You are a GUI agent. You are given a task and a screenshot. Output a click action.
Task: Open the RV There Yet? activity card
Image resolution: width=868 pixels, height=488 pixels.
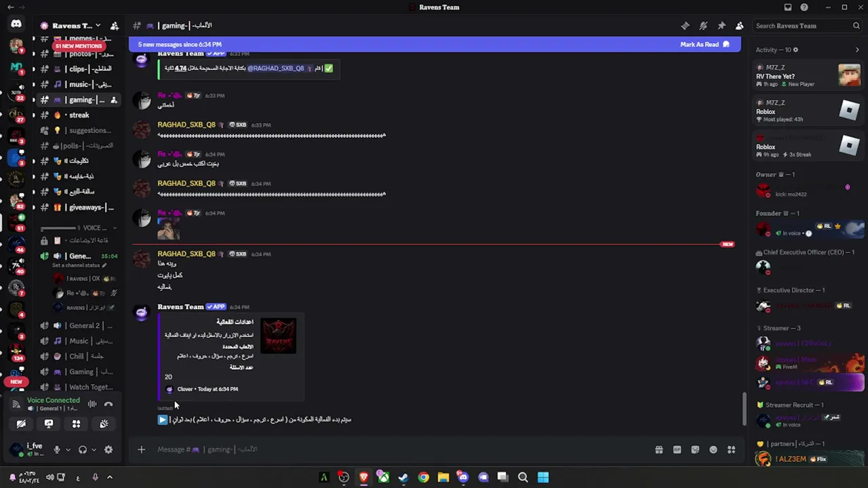click(x=808, y=76)
